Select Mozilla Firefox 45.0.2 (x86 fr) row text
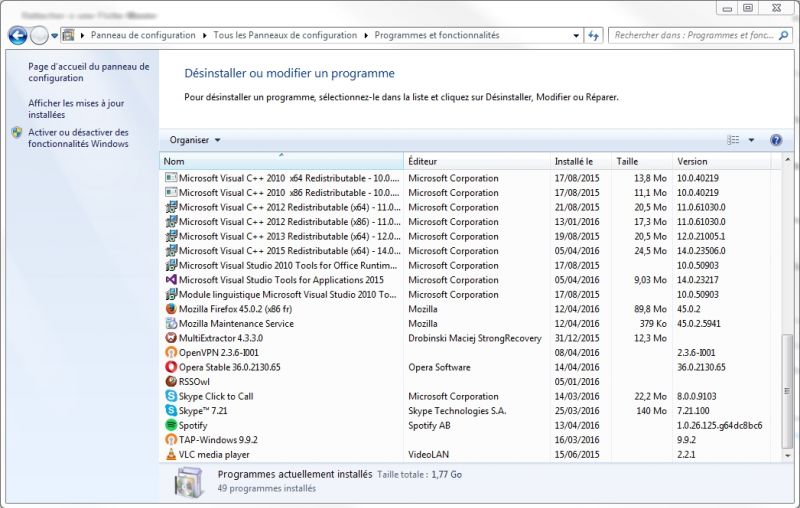 pyautogui.click(x=235, y=309)
